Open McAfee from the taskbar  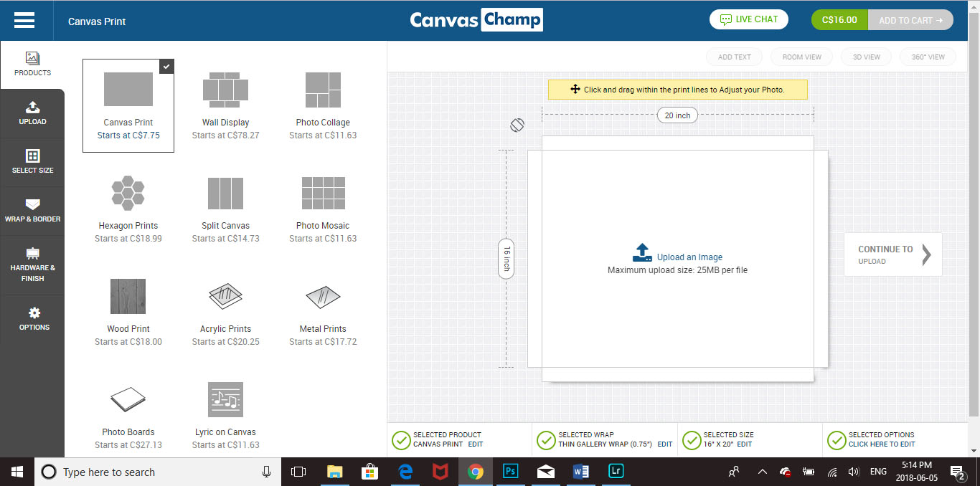440,472
